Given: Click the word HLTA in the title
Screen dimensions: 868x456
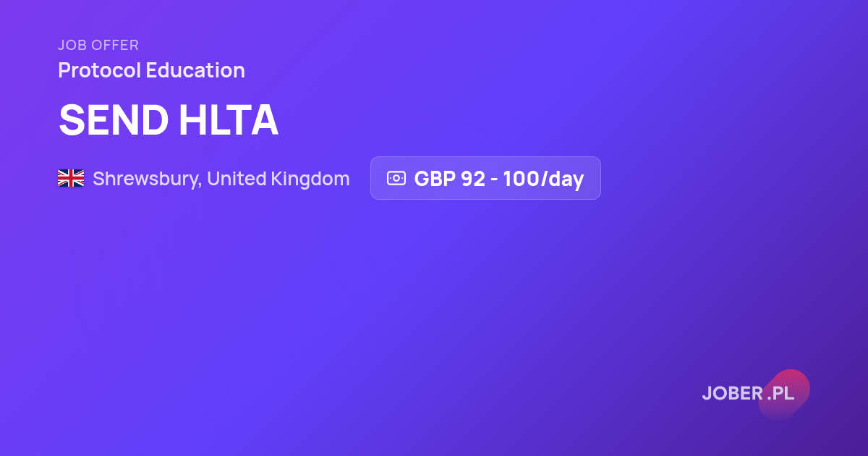Looking at the screenshot, I should click(x=229, y=120).
